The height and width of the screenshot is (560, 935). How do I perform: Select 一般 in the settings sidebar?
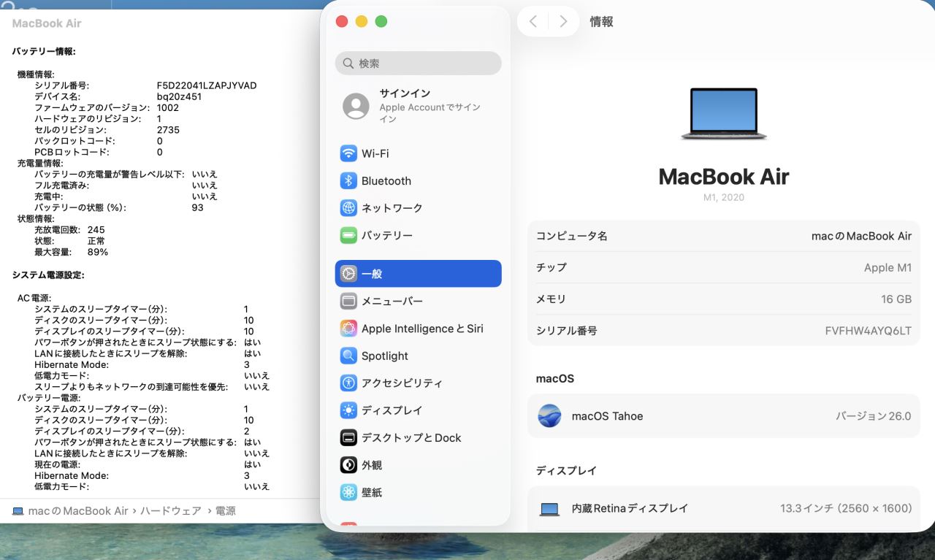[x=418, y=274]
